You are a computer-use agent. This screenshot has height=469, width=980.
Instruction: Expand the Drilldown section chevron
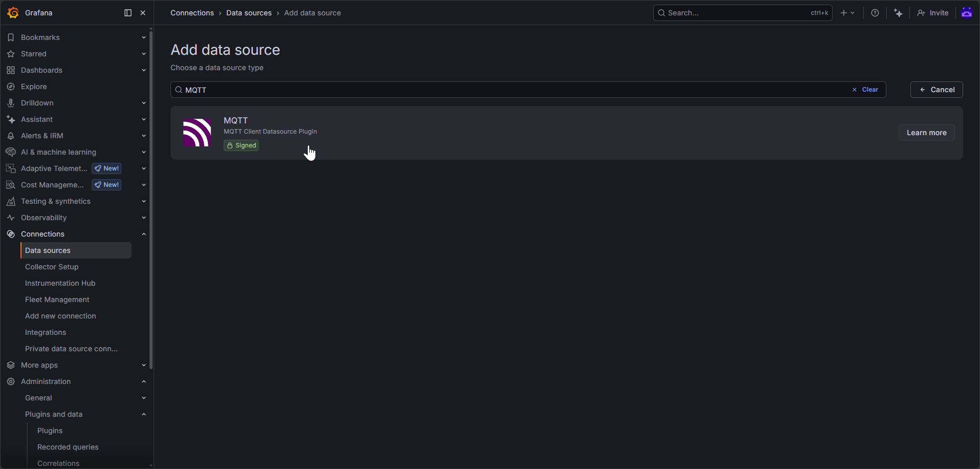(144, 103)
